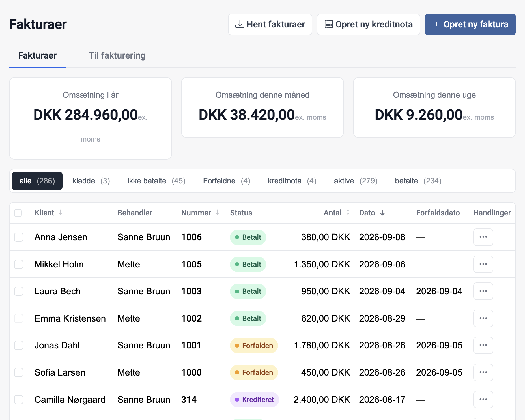Image resolution: width=525 pixels, height=420 pixels.
Task: Click Hent fakturaer download button
Action: (270, 24)
